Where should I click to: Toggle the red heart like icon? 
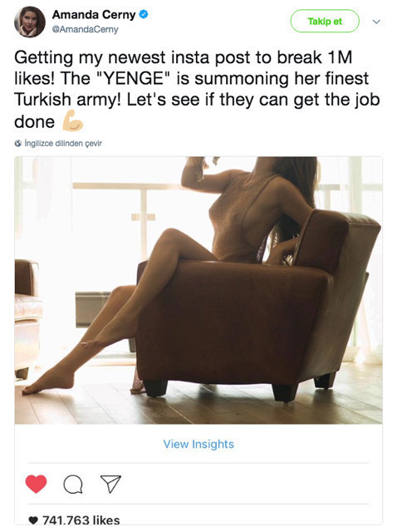(36, 484)
